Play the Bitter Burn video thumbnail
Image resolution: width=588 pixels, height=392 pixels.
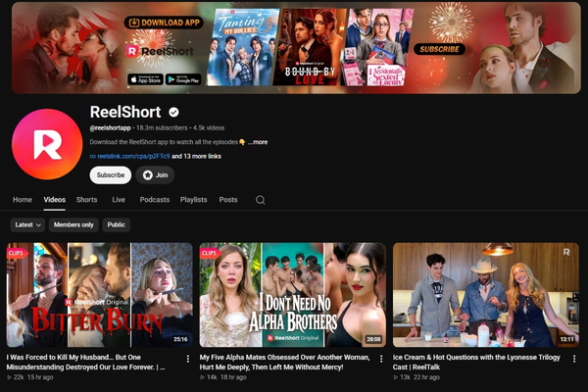click(100, 295)
